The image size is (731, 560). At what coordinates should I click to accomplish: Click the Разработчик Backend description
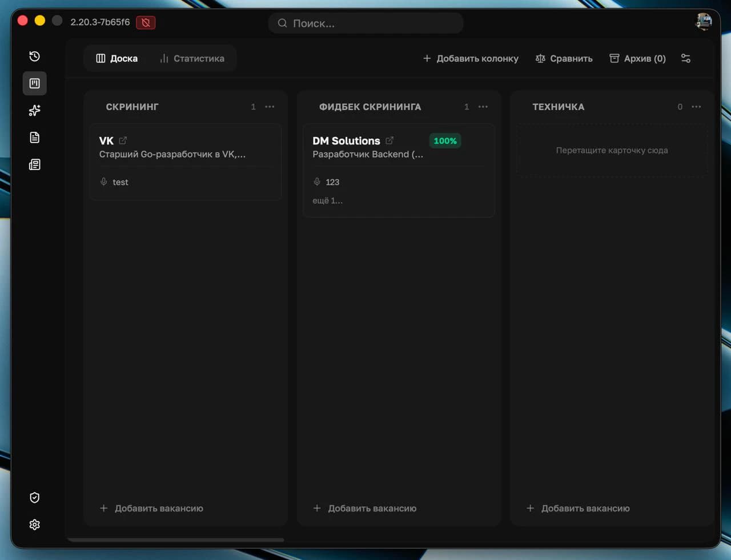[368, 154]
